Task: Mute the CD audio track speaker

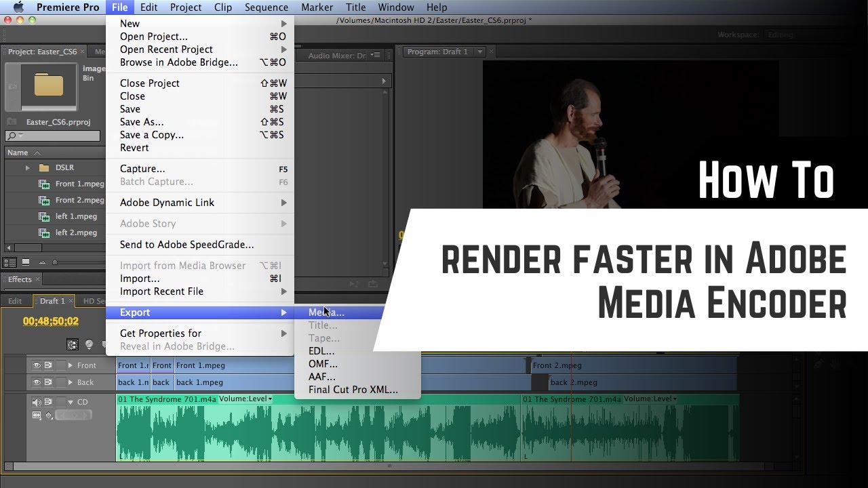Action: 37,402
